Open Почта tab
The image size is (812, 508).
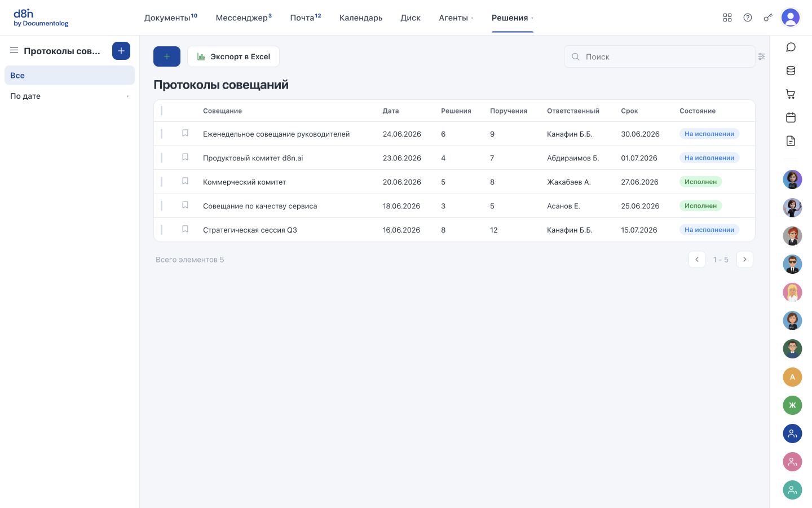click(x=306, y=17)
